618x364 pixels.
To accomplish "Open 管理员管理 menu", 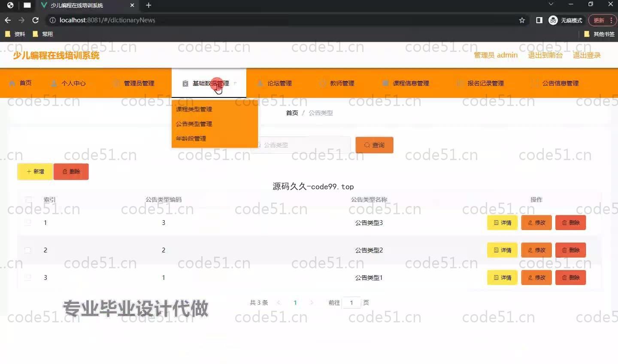I will coord(134,83).
